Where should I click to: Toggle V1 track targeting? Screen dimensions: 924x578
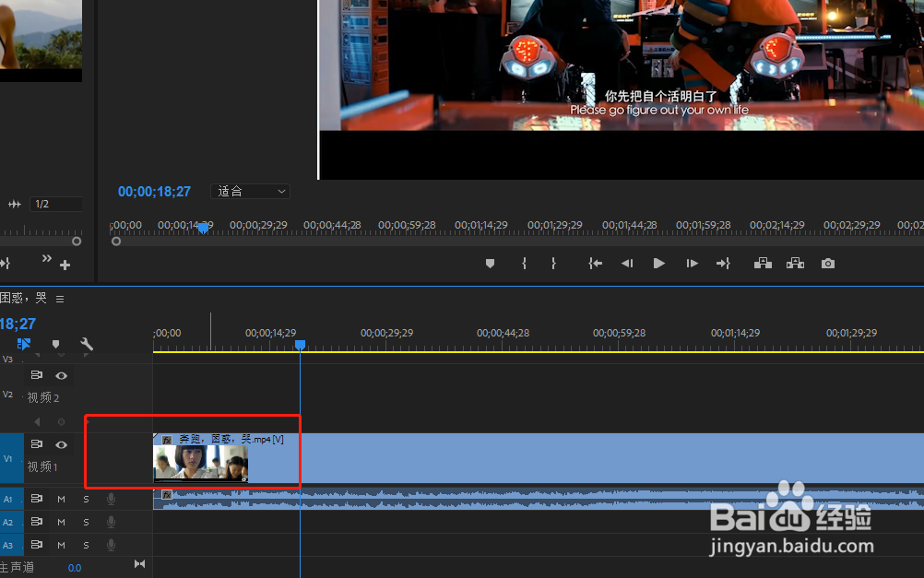click(x=7, y=458)
